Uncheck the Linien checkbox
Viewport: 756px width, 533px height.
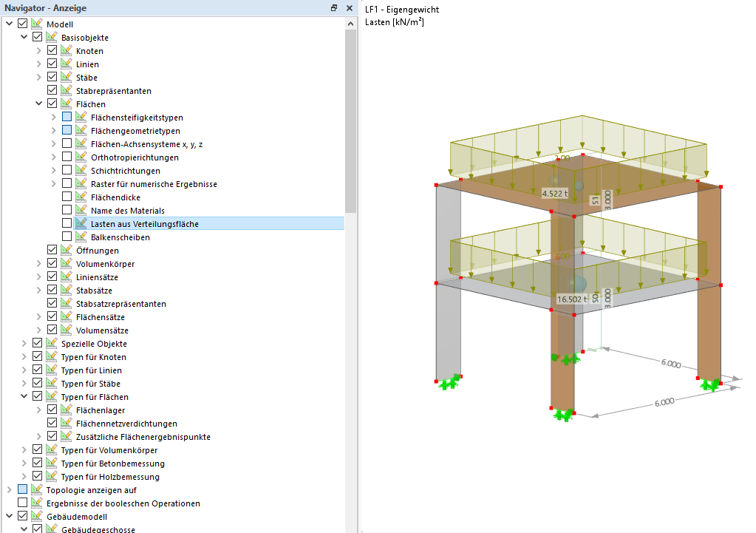52,64
